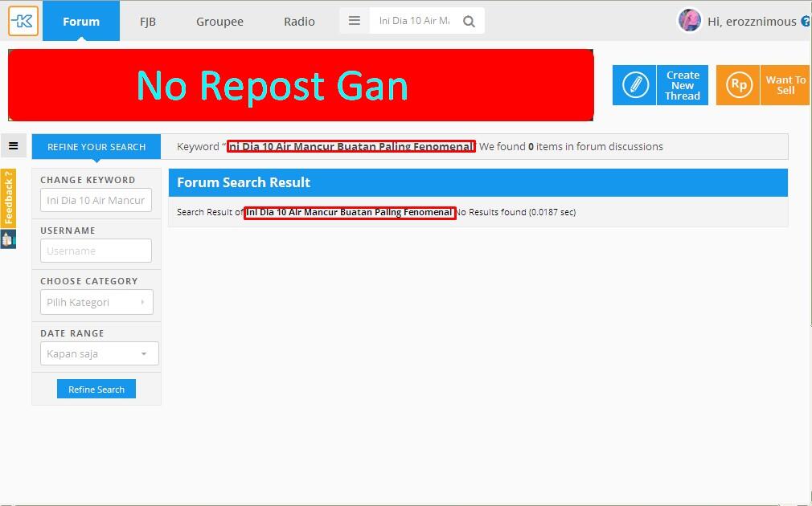
Task: Select the Refine Your Search tab
Action: pyautogui.click(x=96, y=147)
